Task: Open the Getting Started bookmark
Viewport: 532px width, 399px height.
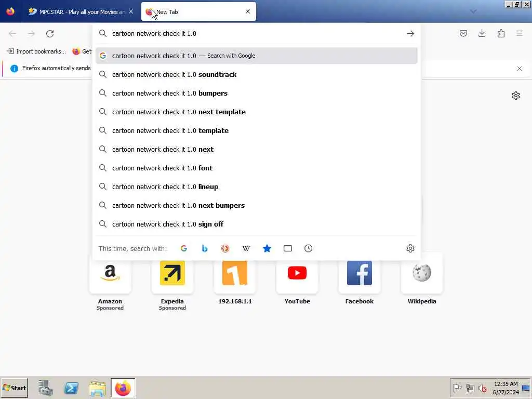Action: pyautogui.click(x=82, y=51)
